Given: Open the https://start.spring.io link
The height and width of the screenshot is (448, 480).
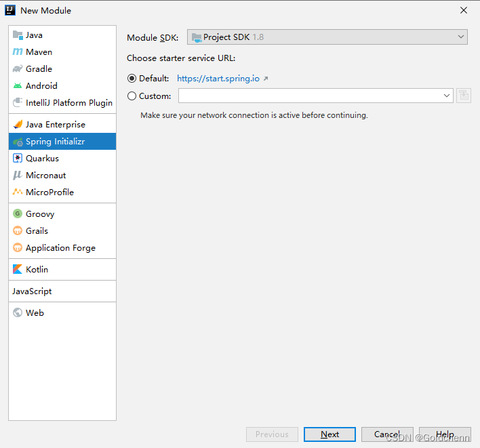Looking at the screenshot, I should (218, 79).
